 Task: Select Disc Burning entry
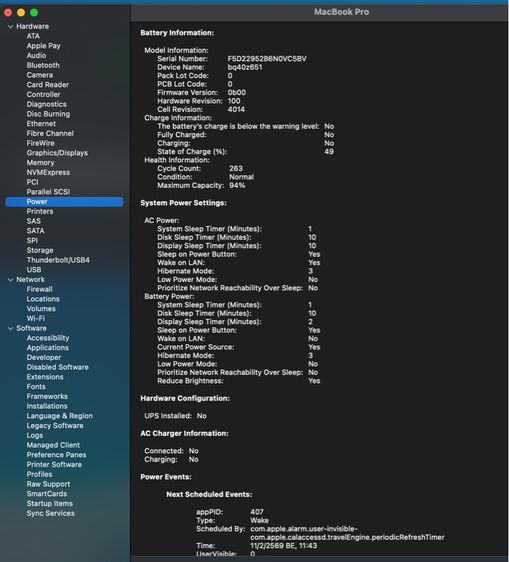point(48,114)
